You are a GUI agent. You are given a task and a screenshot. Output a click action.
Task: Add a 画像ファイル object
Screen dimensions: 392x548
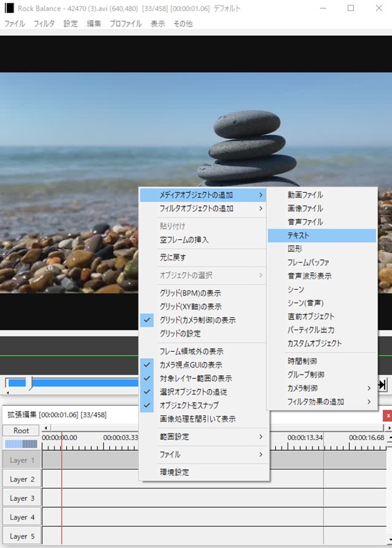[322, 209]
